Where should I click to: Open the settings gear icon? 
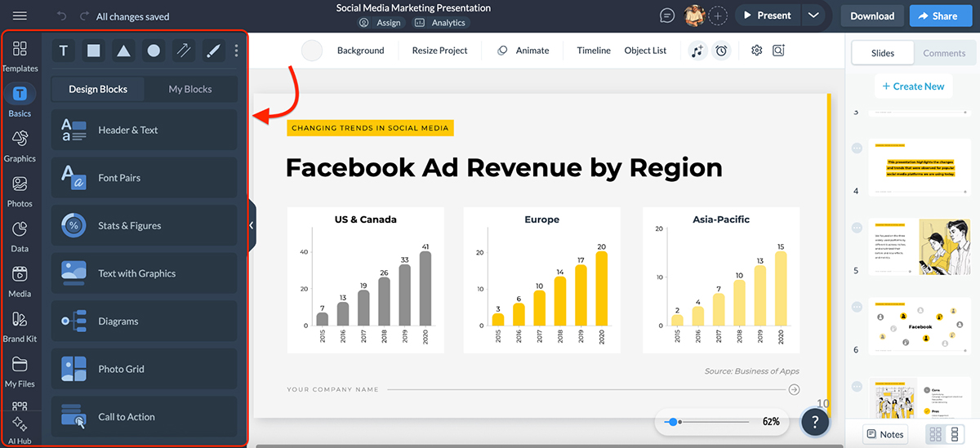tap(757, 51)
